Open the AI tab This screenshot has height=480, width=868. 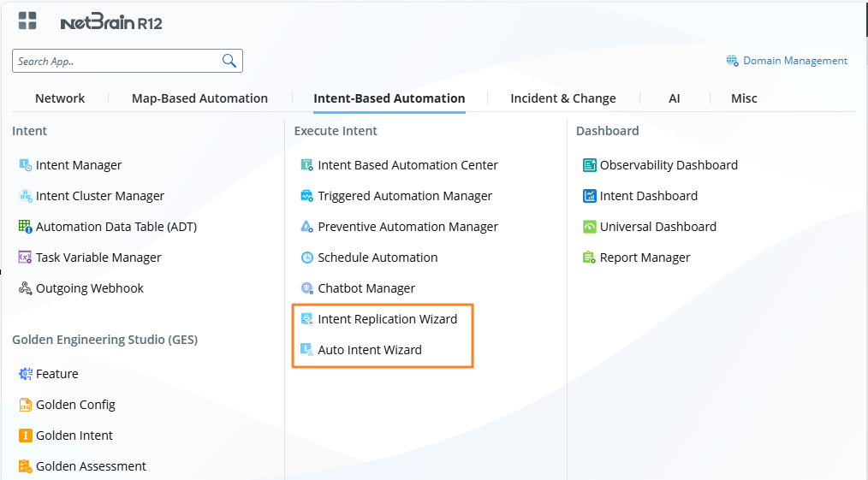coord(674,98)
